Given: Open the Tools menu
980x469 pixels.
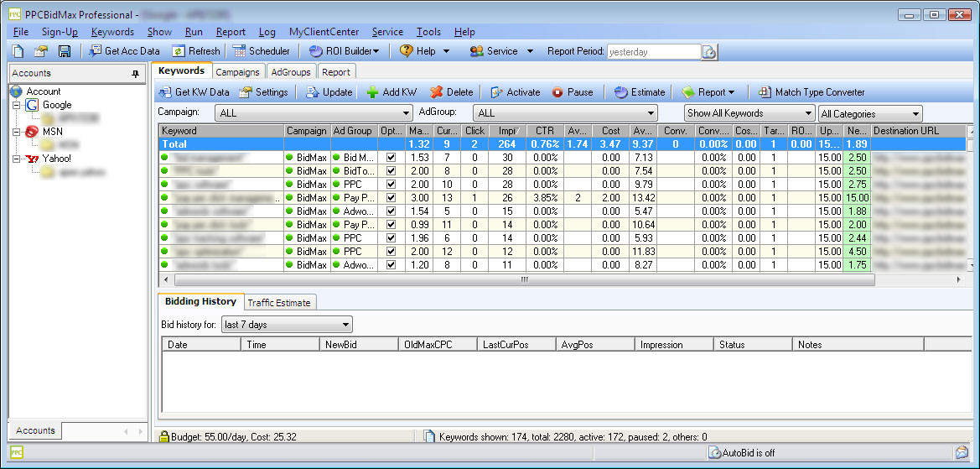Looking at the screenshot, I should pyautogui.click(x=428, y=32).
